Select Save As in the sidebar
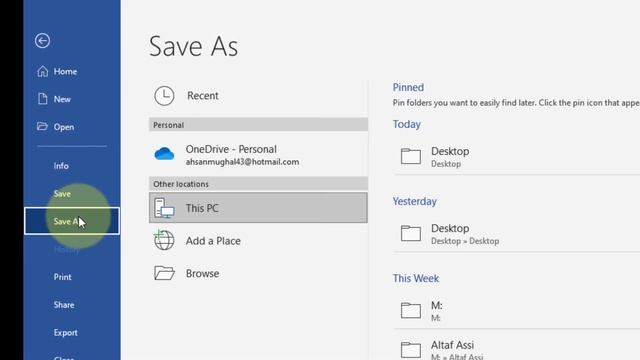Viewport: 640px width, 360px height. 72,221
